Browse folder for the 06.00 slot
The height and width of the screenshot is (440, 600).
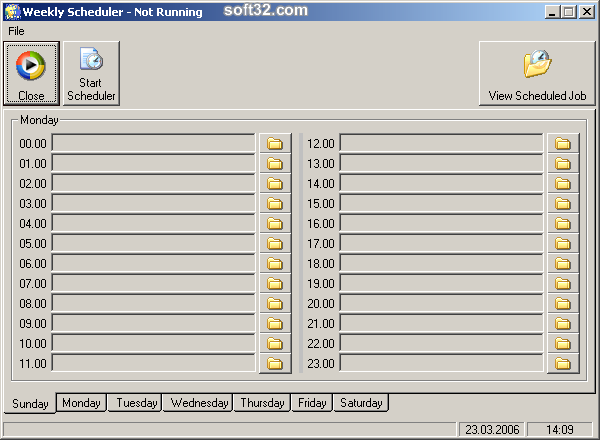tap(275, 263)
